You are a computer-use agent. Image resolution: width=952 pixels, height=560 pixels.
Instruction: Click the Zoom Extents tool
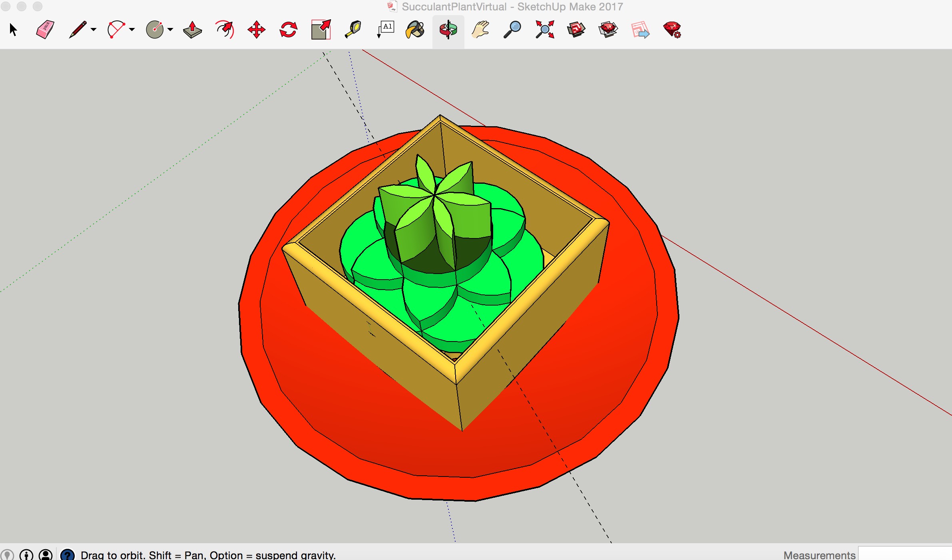click(545, 30)
